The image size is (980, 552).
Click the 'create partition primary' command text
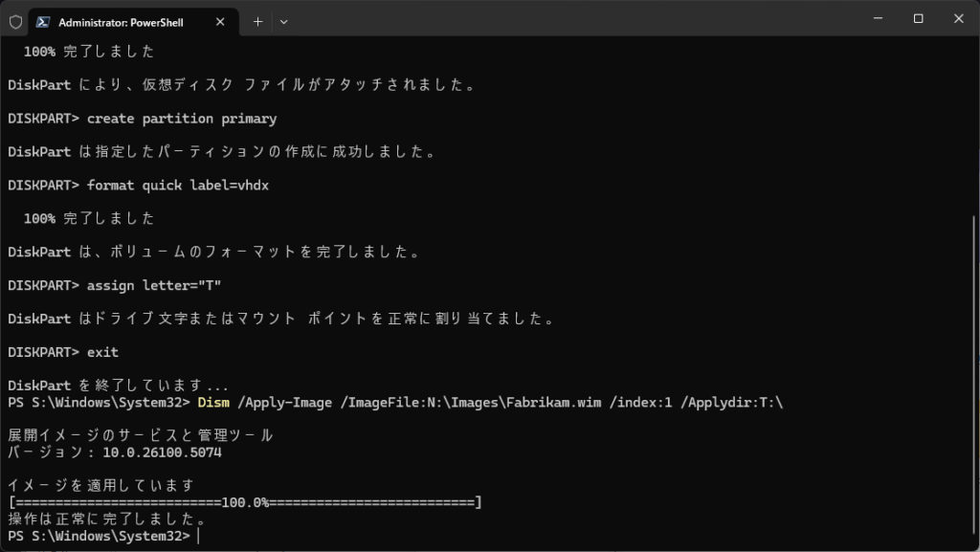[x=182, y=119]
